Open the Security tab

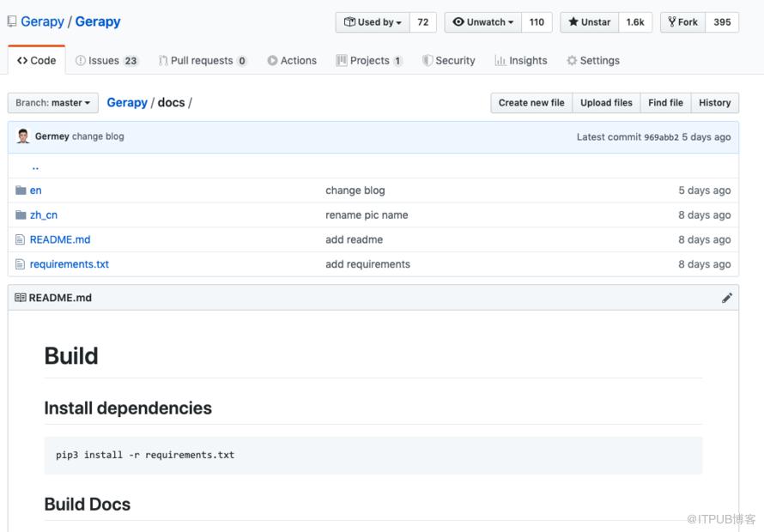point(449,60)
